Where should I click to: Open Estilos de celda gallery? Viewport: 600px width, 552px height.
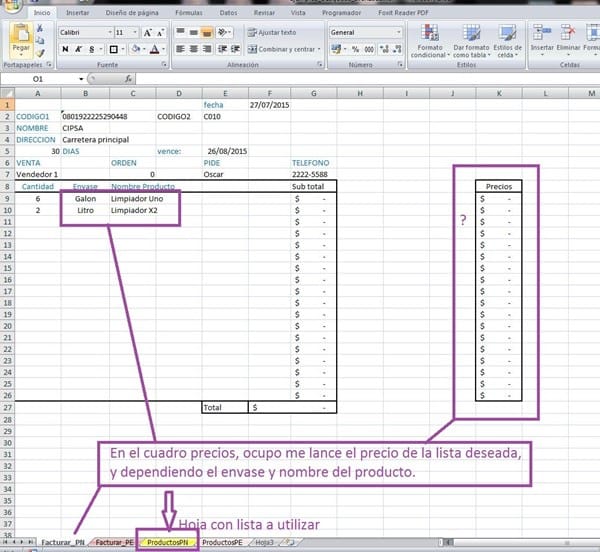click(x=507, y=41)
